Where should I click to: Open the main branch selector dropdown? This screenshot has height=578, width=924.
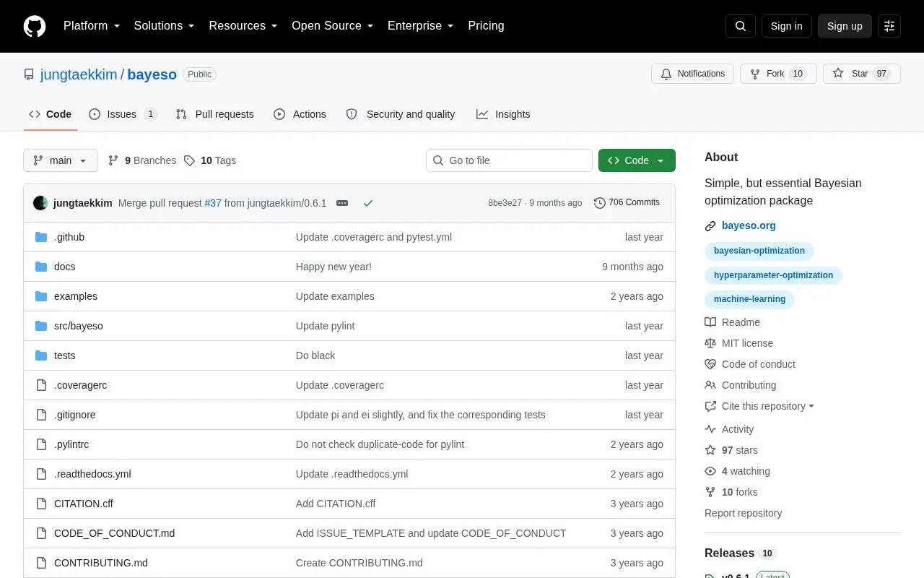[x=61, y=160]
